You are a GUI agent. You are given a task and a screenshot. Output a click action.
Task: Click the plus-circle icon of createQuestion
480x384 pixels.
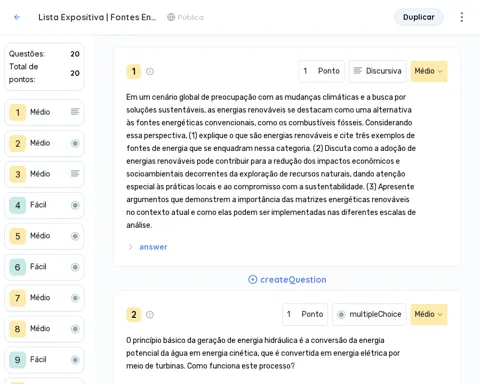point(253,279)
